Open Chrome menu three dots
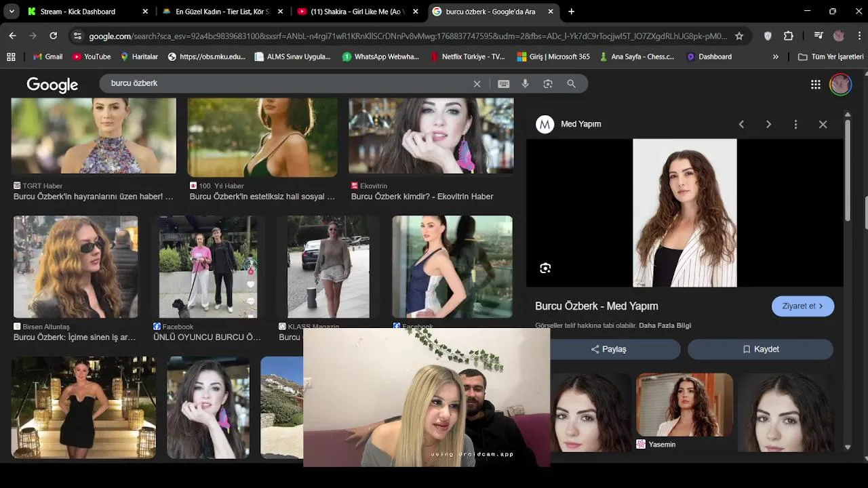Viewport: 868px width, 488px height. [859, 36]
